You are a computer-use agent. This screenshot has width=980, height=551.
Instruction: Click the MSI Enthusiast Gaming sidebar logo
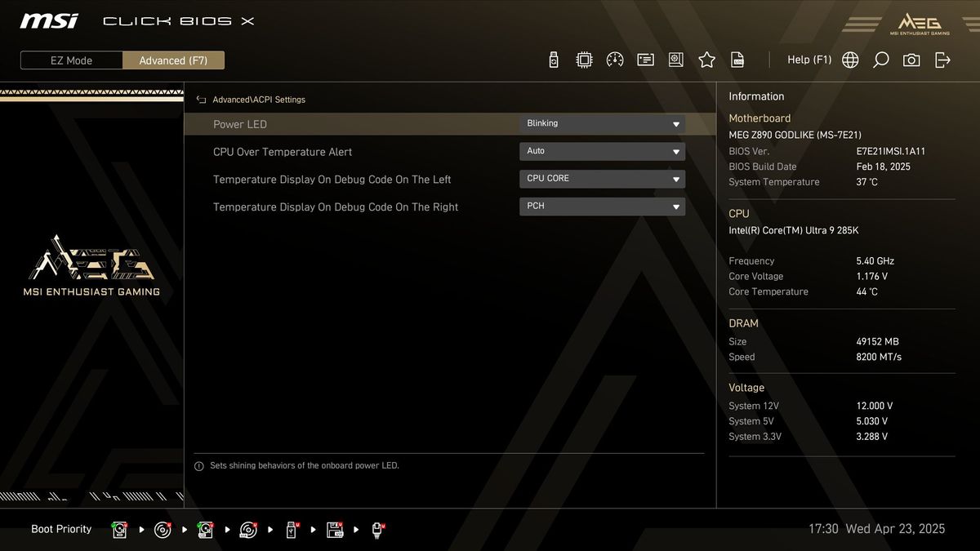pyautogui.click(x=91, y=265)
